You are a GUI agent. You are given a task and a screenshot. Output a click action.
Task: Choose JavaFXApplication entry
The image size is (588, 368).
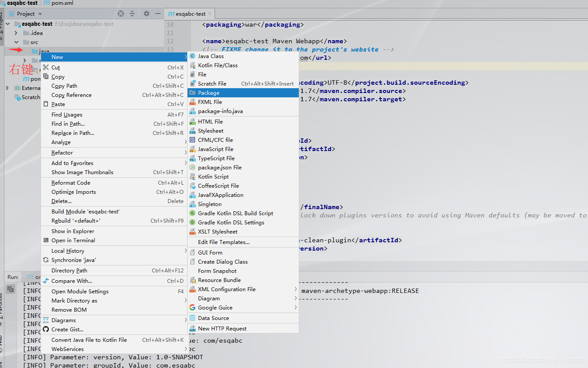click(243, 195)
